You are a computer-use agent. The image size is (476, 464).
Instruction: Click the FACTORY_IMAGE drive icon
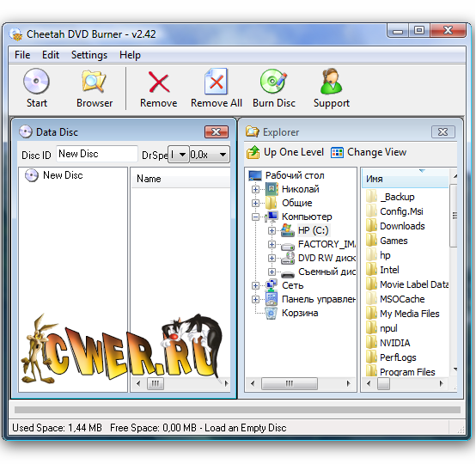[x=288, y=246]
